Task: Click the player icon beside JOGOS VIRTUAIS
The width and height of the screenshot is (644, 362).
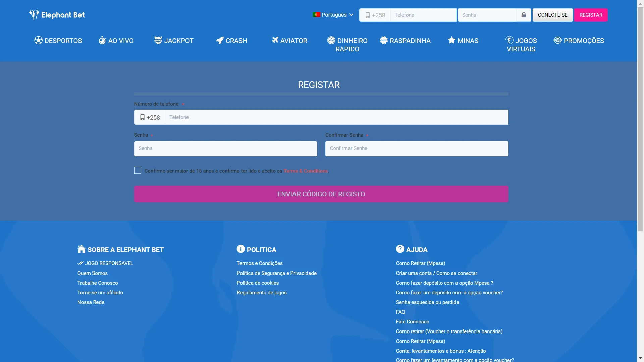Action: tap(509, 40)
